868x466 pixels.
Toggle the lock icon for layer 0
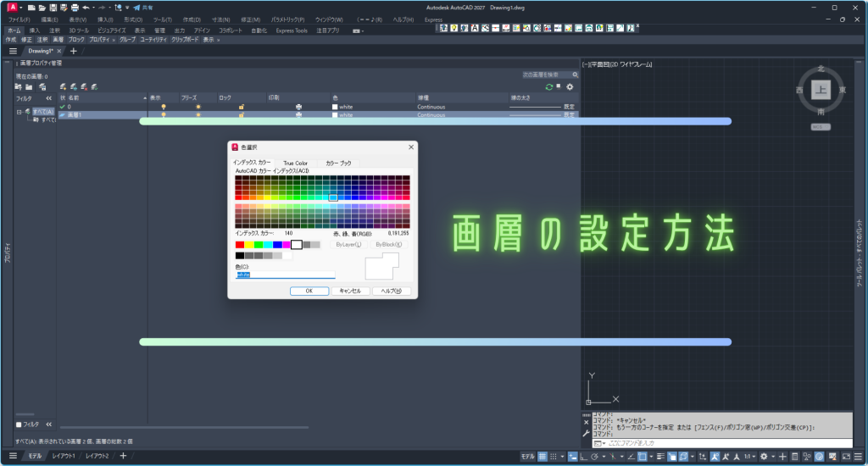point(242,107)
